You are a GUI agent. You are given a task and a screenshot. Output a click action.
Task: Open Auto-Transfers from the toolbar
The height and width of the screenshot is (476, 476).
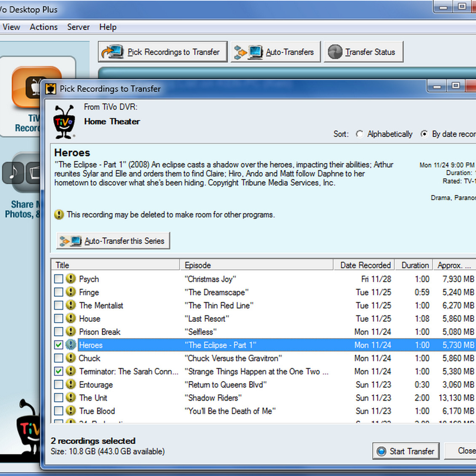click(x=275, y=52)
